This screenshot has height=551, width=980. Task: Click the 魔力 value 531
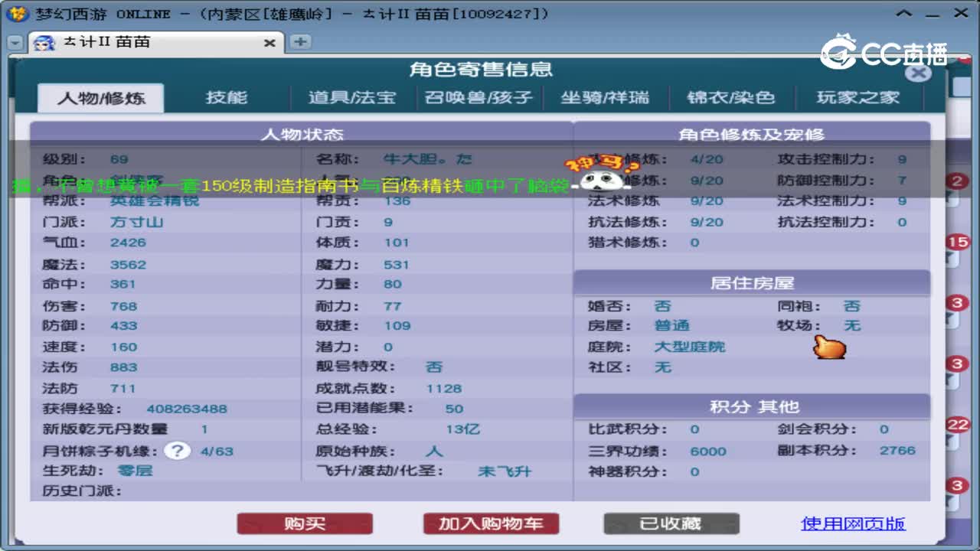pyautogui.click(x=397, y=265)
